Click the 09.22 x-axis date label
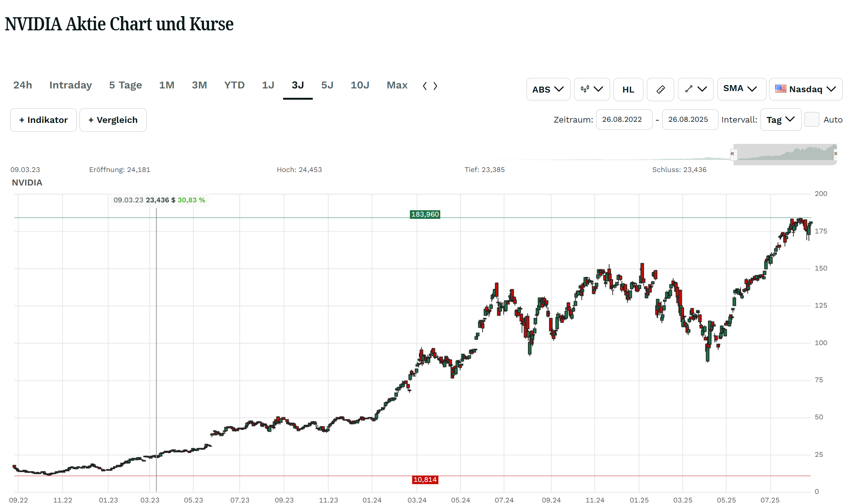Image resolution: width=852 pixels, height=504 pixels. [18, 500]
